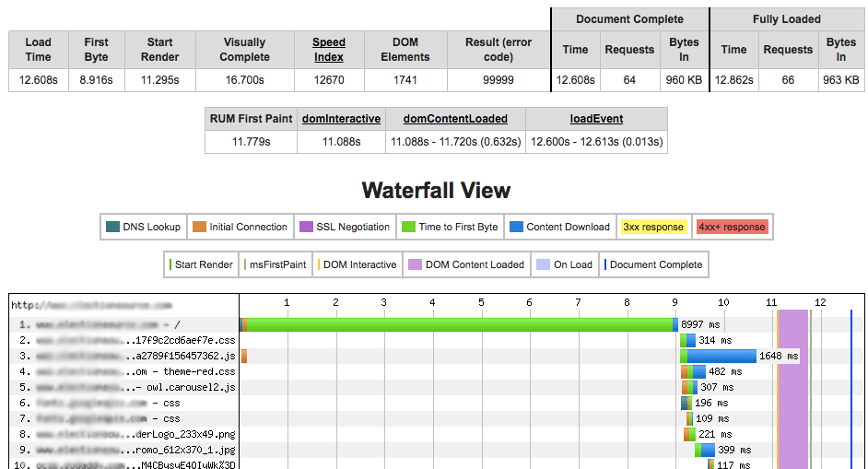Click the RUM First Paint value 11.779s
The width and height of the screenshot is (868, 469).
(x=251, y=142)
